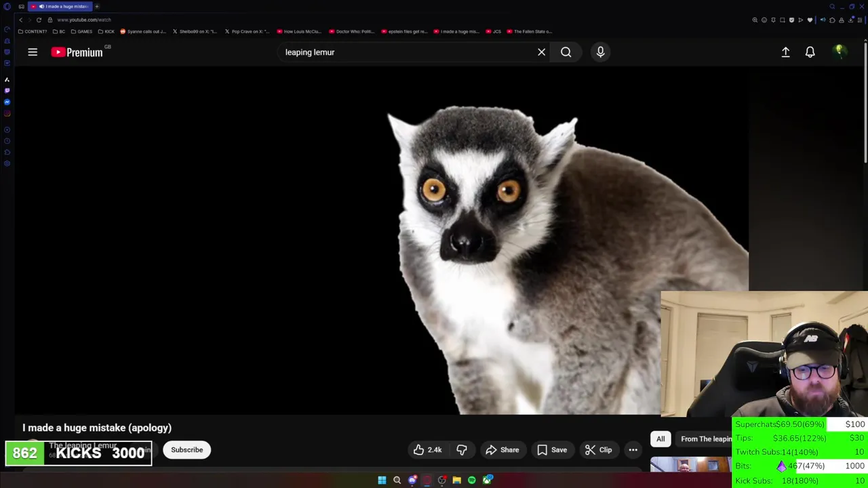Start voice search with the microphone
This screenshot has height=488, width=868.
point(600,52)
